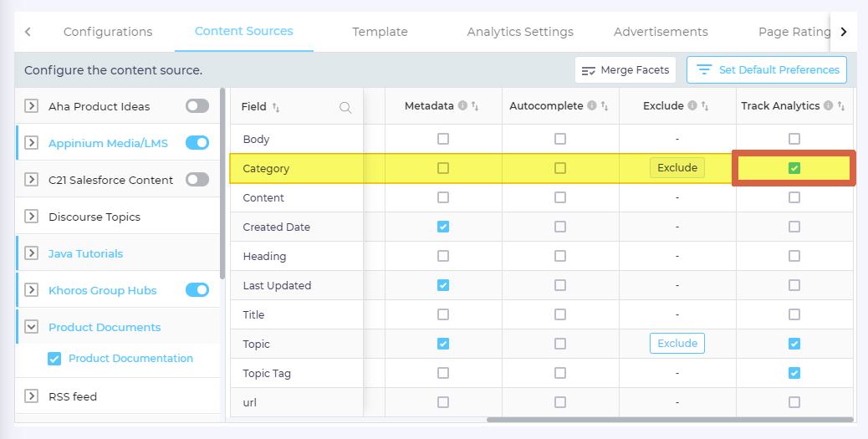
Task: Click the horizontal scrollbar under the table
Action: tap(669, 419)
